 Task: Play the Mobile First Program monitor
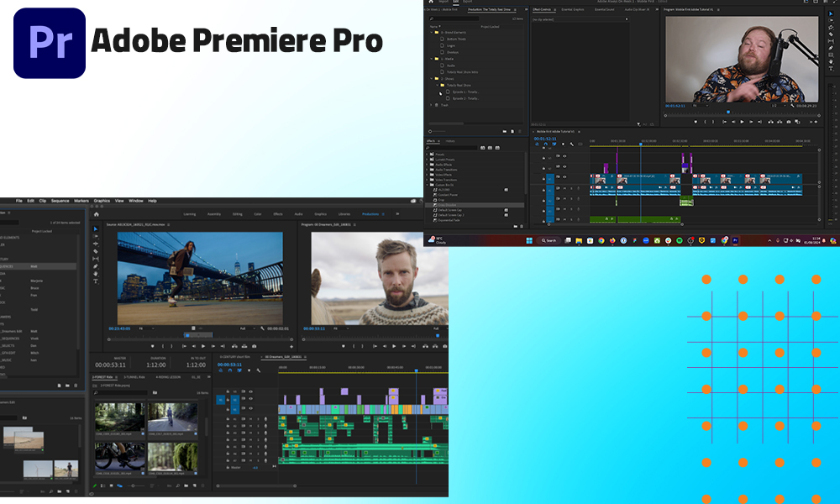click(x=742, y=122)
